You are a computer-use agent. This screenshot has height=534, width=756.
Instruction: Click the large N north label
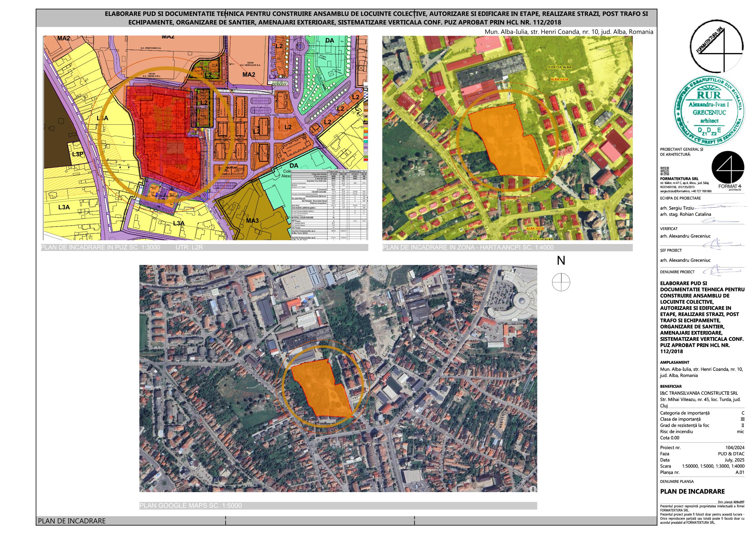(561, 261)
